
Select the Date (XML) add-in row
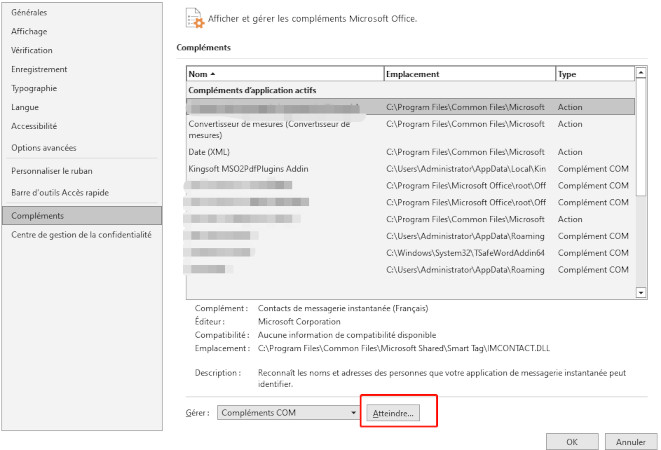click(410, 152)
